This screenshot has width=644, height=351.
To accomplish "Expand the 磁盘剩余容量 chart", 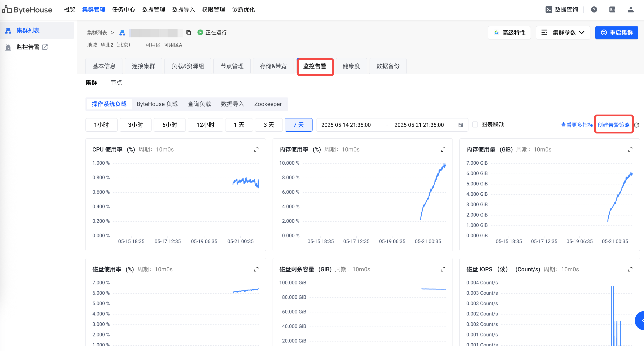I will click(x=443, y=269).
